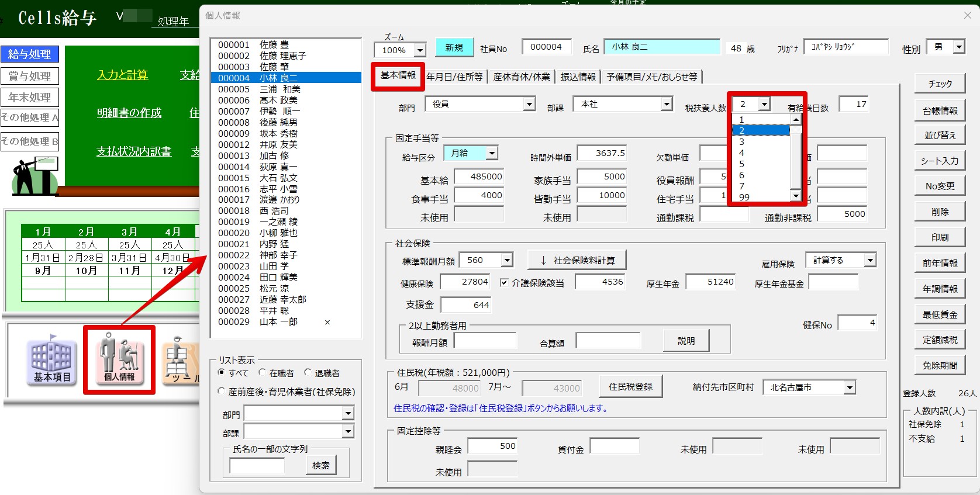This screenshot has height=495, width=980.
Task: Click the 入力と計算 link in Cells給与
Action: [122, 75]
